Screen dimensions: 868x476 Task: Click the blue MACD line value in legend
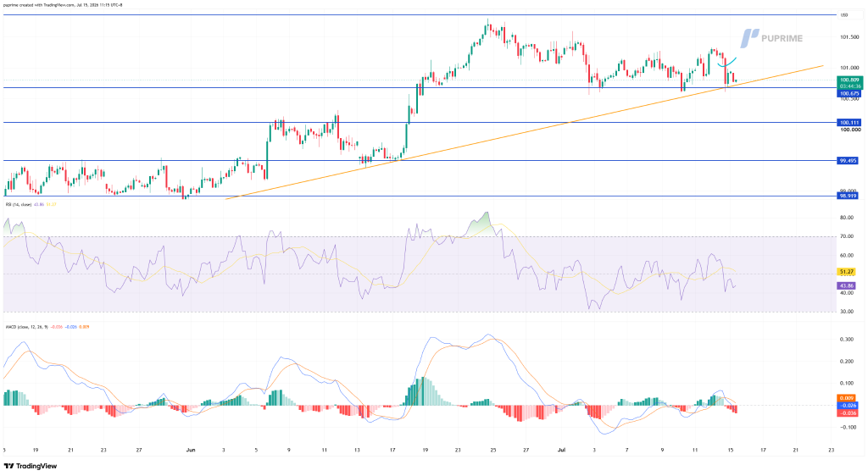pos(71,327)
